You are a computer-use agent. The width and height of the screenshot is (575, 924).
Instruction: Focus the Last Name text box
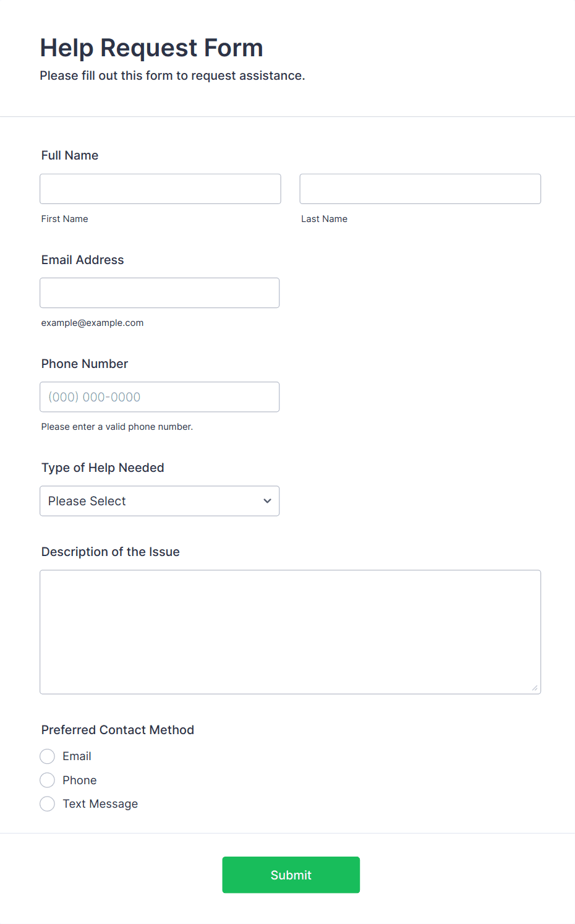pyautogui.click(x=420, y=189)
